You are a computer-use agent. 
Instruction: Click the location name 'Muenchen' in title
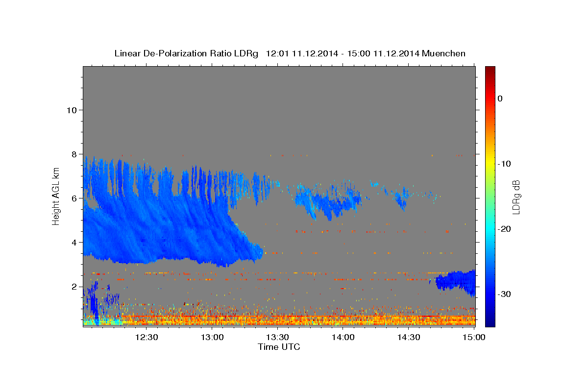tap(443, 53)
